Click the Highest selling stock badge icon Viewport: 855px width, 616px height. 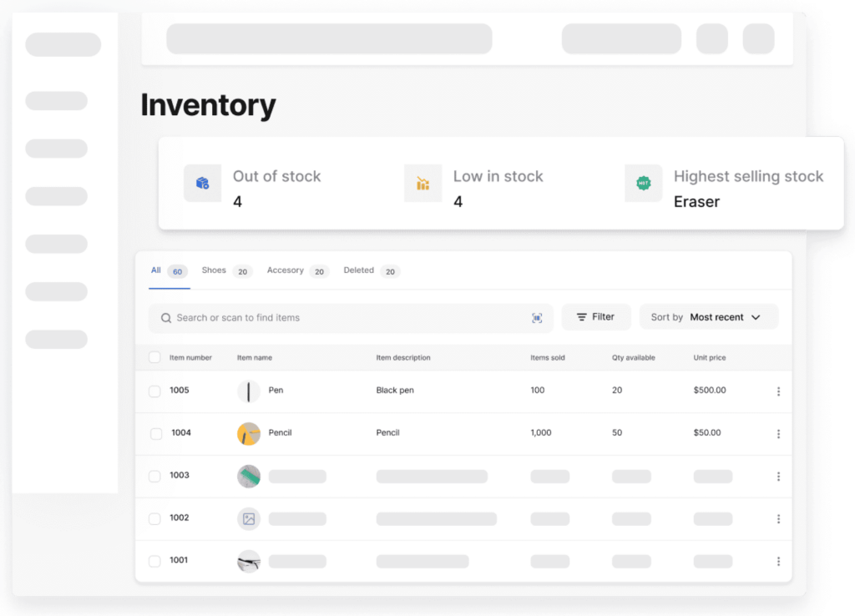click(643, 183)
